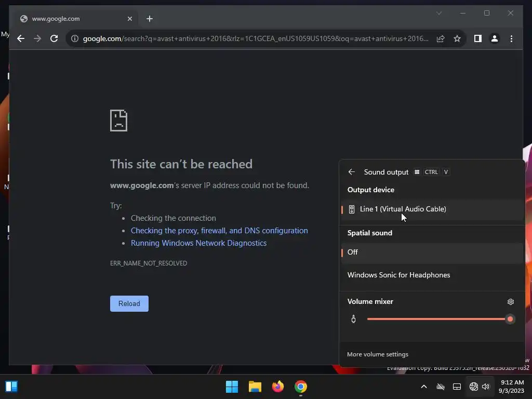This screenshot has height=399, width=532.
Task: Click OneDrive cloud tray icon
Action: (x=441, y=387)
